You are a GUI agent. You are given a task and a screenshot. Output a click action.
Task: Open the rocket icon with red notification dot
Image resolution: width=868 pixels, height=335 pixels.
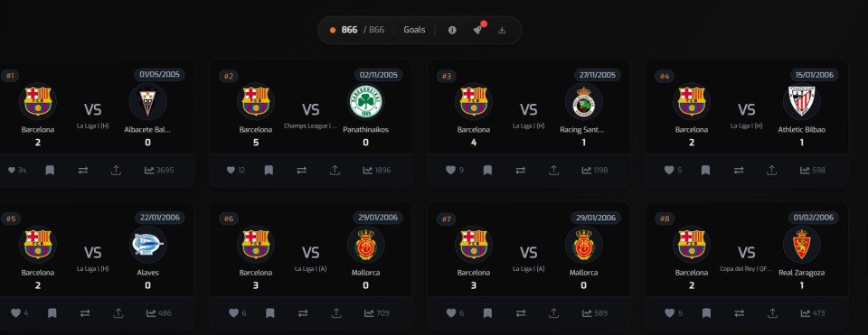pyautogui.click(x=477, y=30)
